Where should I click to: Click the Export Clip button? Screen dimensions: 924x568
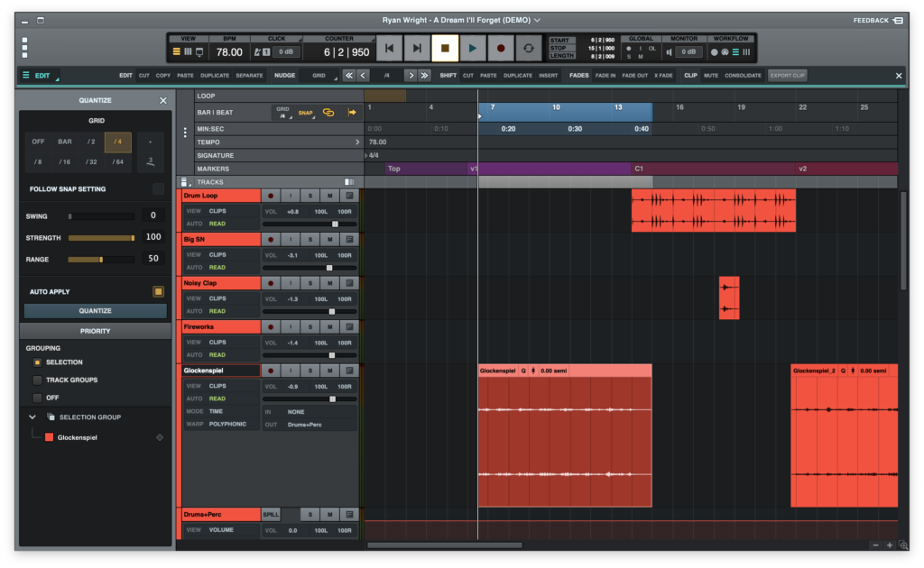787,76
